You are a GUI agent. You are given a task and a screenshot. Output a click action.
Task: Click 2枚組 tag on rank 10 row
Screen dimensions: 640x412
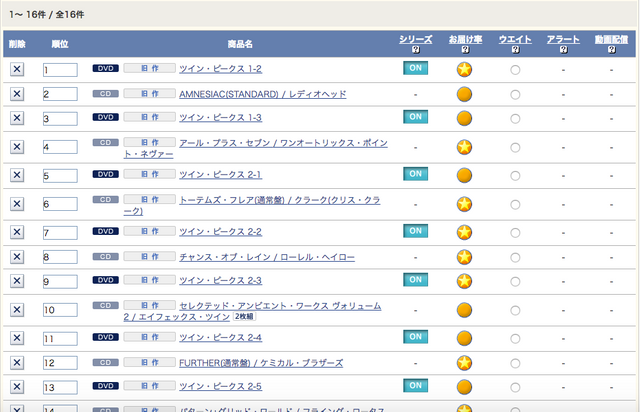[244, 316]
